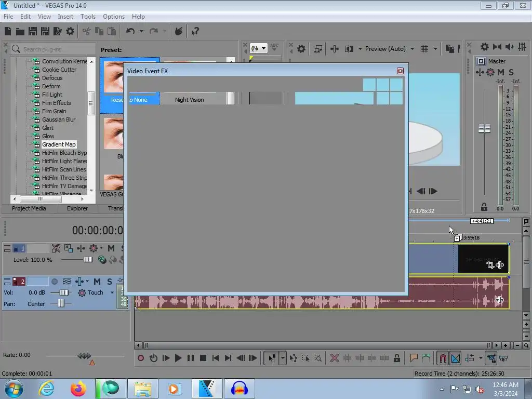The width and height of the screenshot is (532, 399).
Task: Click the red Delete X icon
Action: [x=334, y=358]
